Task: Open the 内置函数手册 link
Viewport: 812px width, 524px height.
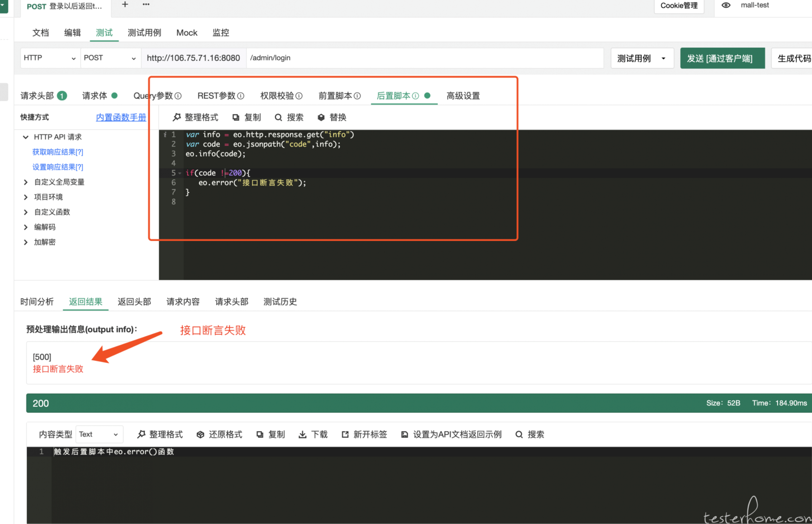Action: pos(121,117)
